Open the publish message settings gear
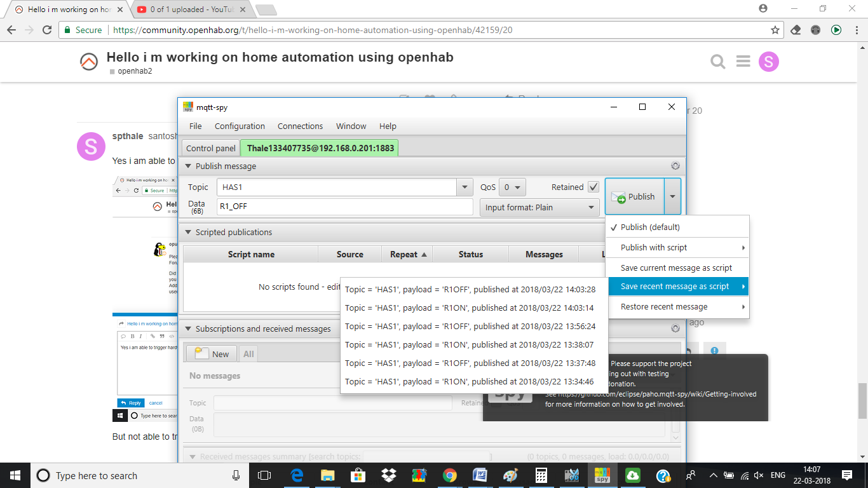 [x=675, y=166]
